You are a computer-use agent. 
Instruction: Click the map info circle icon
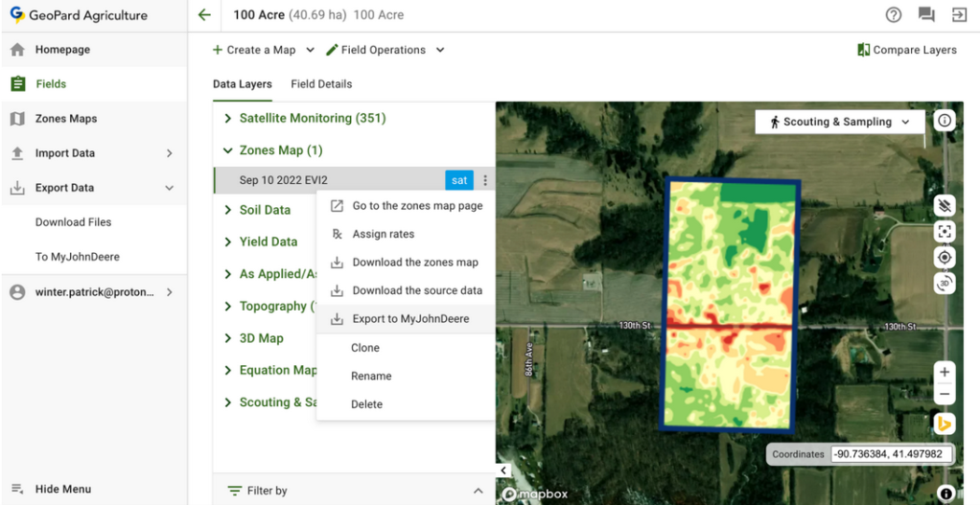(x=945, y=122)
